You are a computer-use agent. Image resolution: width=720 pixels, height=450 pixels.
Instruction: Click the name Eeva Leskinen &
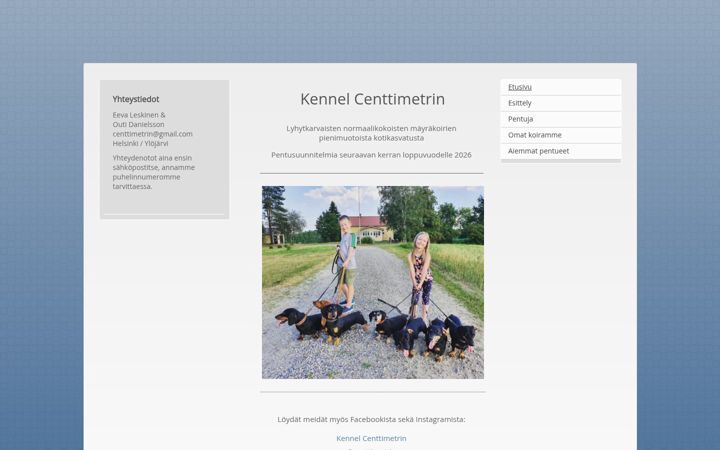point(139,115)
